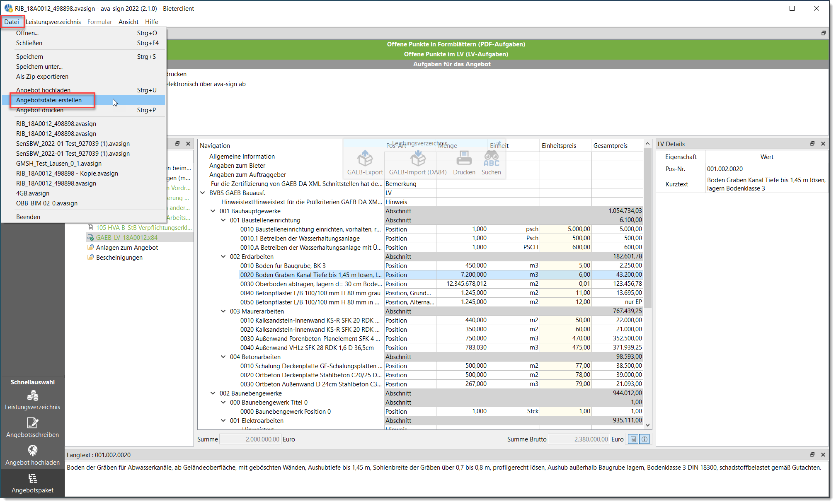Click the Einheitspreis column header
836x504 pixels.
tap(566, 146)
